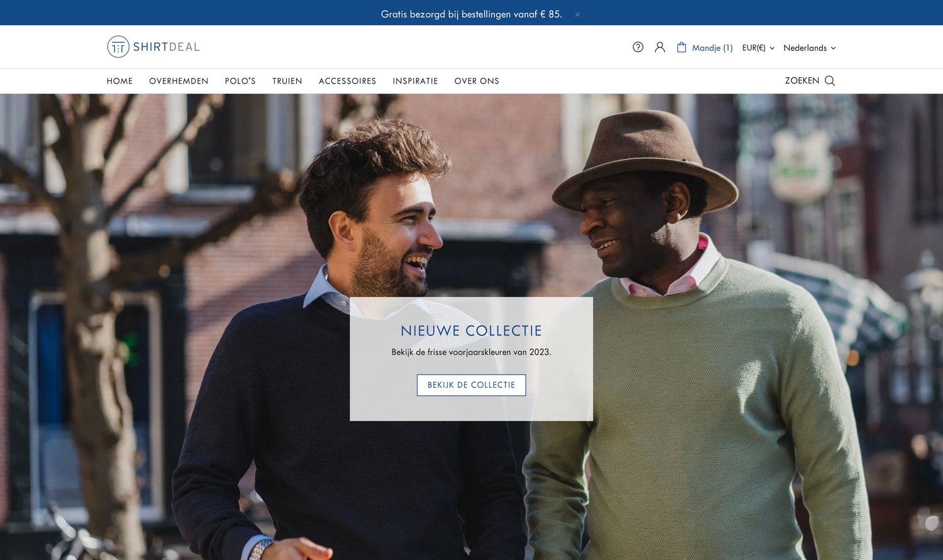
Task: Visit the Inspiratie page
Action: pyautogui.click(x=415, y=81)
